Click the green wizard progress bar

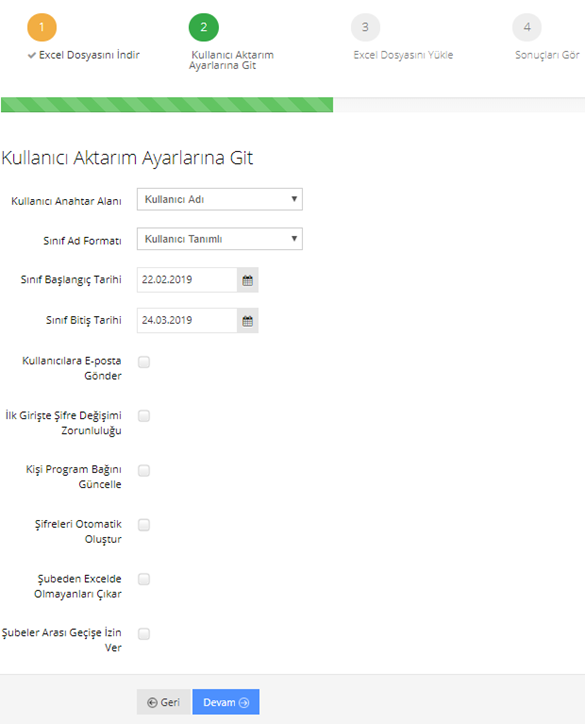tap(167, 105)
